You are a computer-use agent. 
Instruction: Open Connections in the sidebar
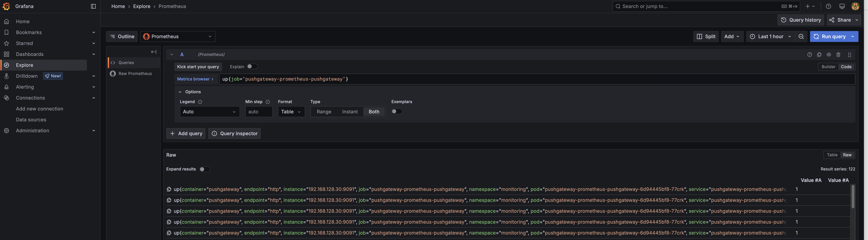[x=30, y=98]
